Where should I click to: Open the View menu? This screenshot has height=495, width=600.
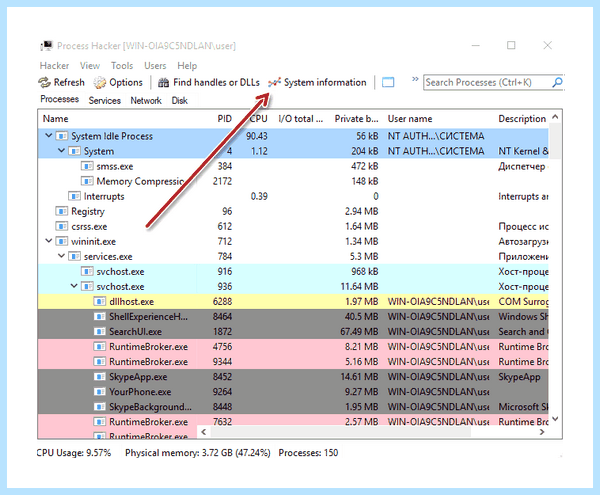pos(90,66)
